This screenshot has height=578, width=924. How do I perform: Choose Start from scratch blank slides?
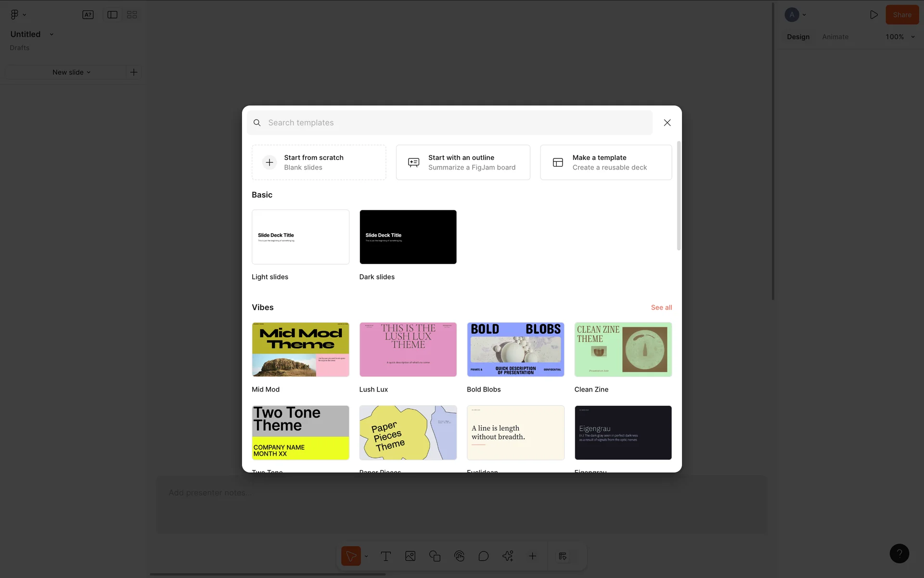[319, 162]
